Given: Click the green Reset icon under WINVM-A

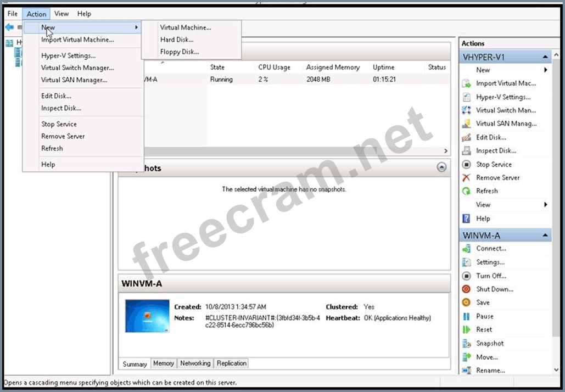Looking at the screenshot, I should [466, 329].
